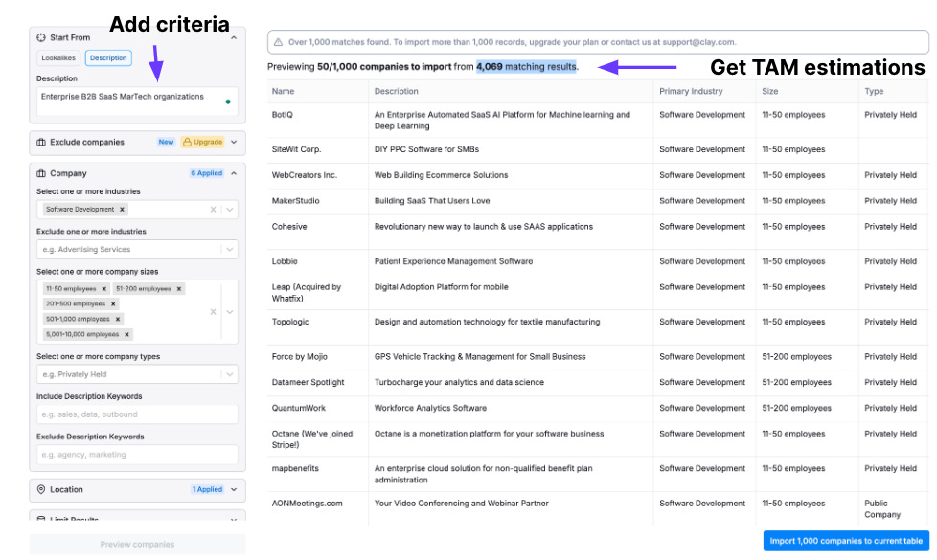Select the Lobbie row name
937x560 pixels.
[x=285, y=261]
